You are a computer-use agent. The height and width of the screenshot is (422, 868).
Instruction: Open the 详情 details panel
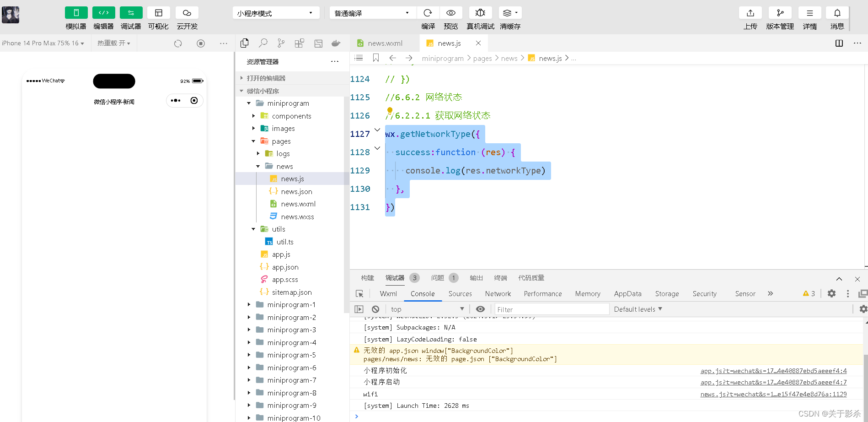[809, 13]
